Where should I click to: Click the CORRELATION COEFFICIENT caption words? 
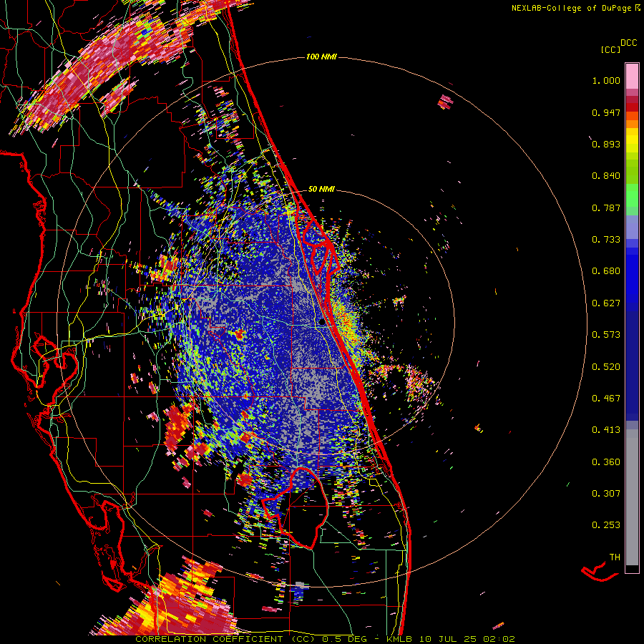(209, 639)
